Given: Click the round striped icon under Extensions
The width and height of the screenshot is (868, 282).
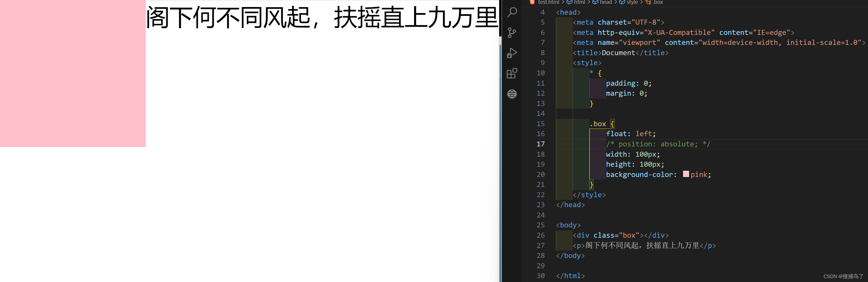Looking at the screenshot, I should (x=512, y=94).
